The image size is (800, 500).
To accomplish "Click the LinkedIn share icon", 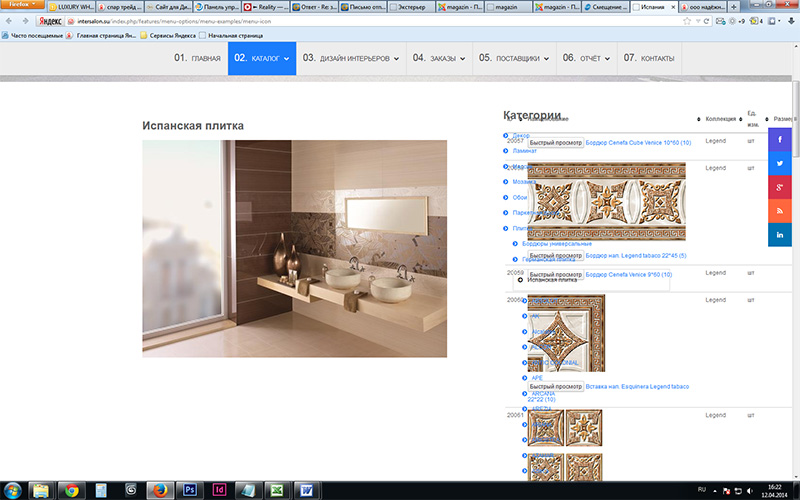I will 780,234.
